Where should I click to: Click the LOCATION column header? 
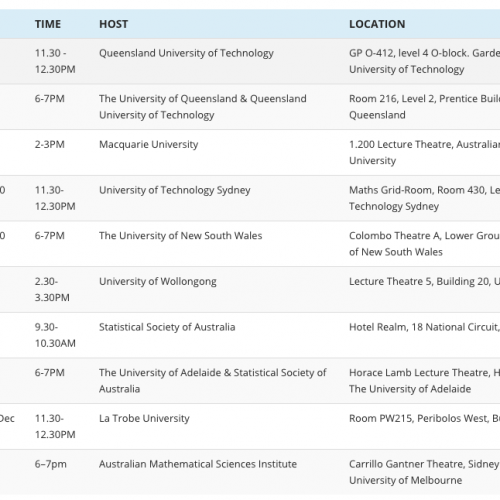tap(377, 24)
